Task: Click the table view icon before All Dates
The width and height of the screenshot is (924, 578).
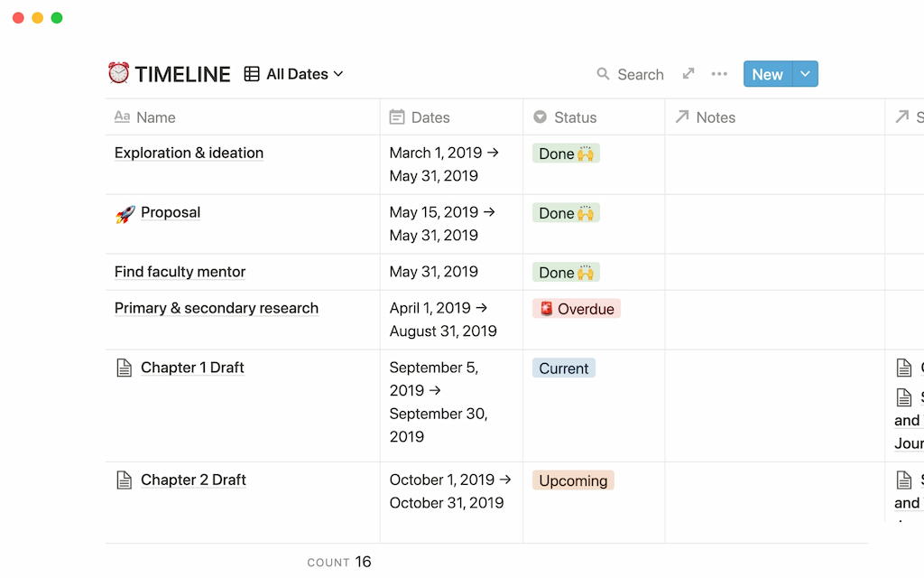Action: [x=250, y=74]
